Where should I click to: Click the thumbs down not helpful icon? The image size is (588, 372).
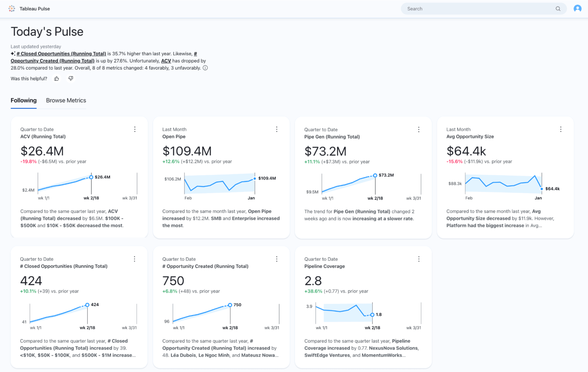pos(70,79)
